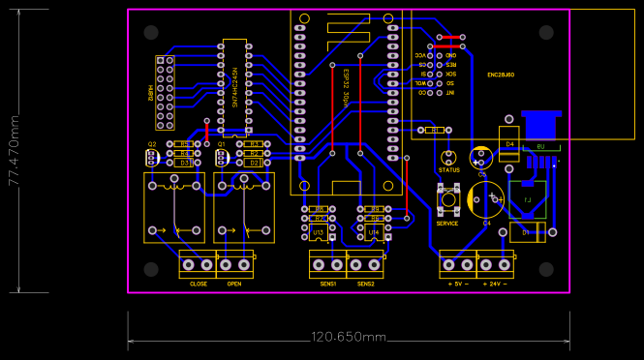Click the GND pin label on ENC28J60
The height and width of the screenshot is (360, 644).
[451, 55]
